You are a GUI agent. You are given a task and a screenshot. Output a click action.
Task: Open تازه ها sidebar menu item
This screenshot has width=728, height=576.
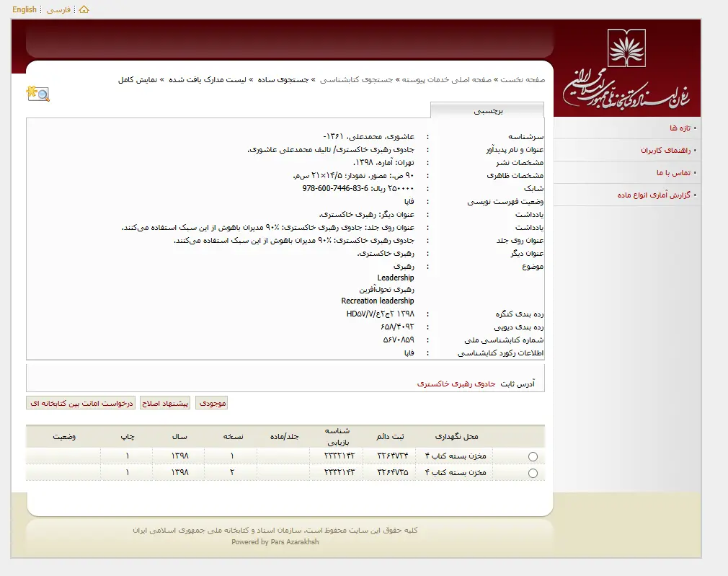coord(680,128)
